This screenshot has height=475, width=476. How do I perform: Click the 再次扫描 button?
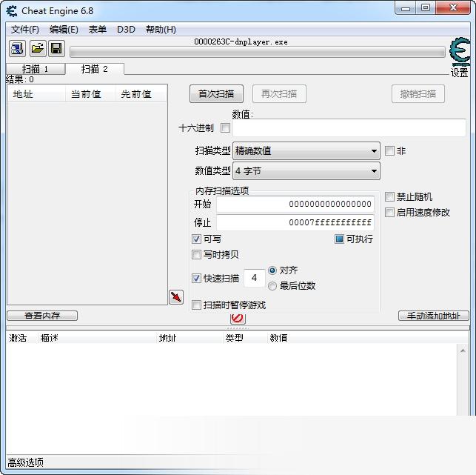(279, 94)
